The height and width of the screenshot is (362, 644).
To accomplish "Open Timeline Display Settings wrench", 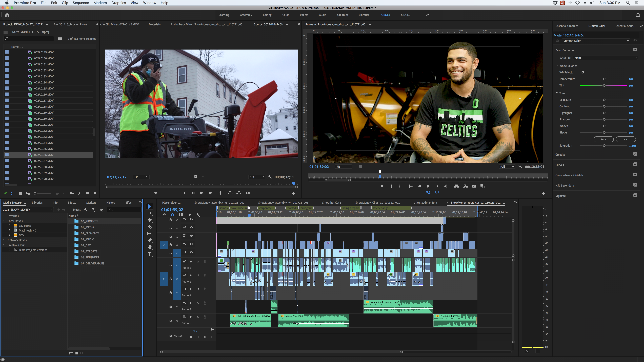I will [x=198, y=215].
